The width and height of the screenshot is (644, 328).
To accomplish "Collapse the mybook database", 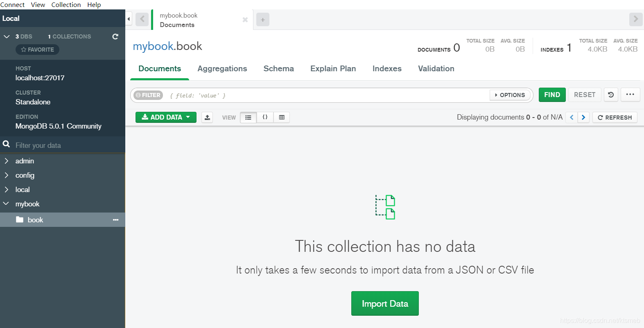I will click(6, 204).
